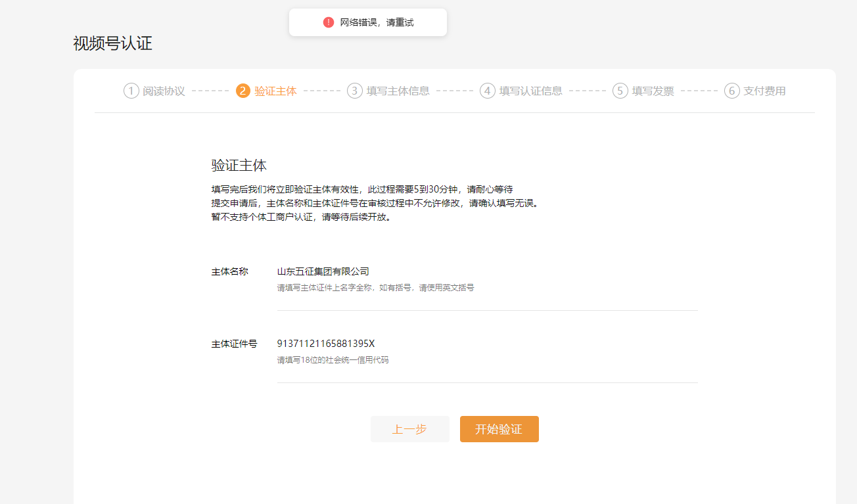Select the 填写主体信息 step label
The width and height of the screenshot is (857, 504).
(x=398, y=91)
